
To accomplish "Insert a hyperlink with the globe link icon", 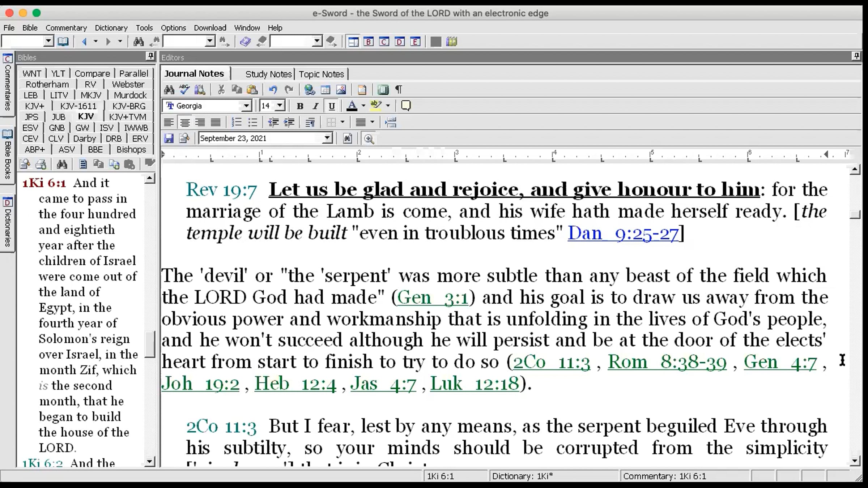I will (x=309, y=90).
